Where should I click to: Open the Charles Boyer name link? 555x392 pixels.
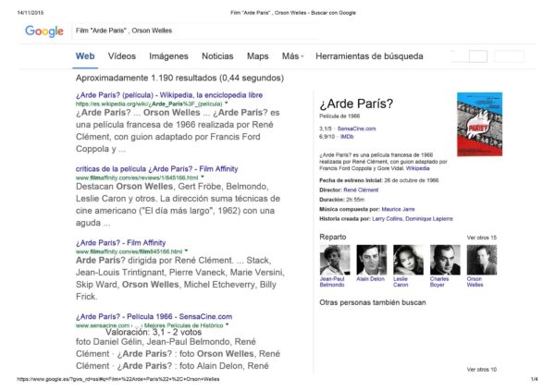439,282
